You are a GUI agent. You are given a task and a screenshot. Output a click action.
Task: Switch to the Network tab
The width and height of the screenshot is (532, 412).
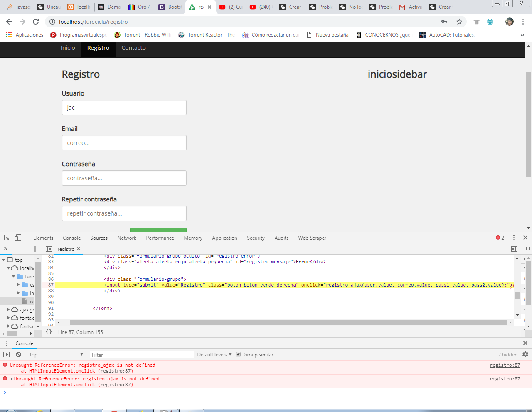[x=127, y=238]
